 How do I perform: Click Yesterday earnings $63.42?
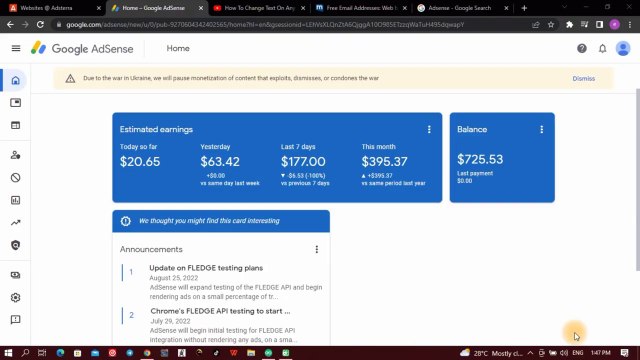(220, 162)
